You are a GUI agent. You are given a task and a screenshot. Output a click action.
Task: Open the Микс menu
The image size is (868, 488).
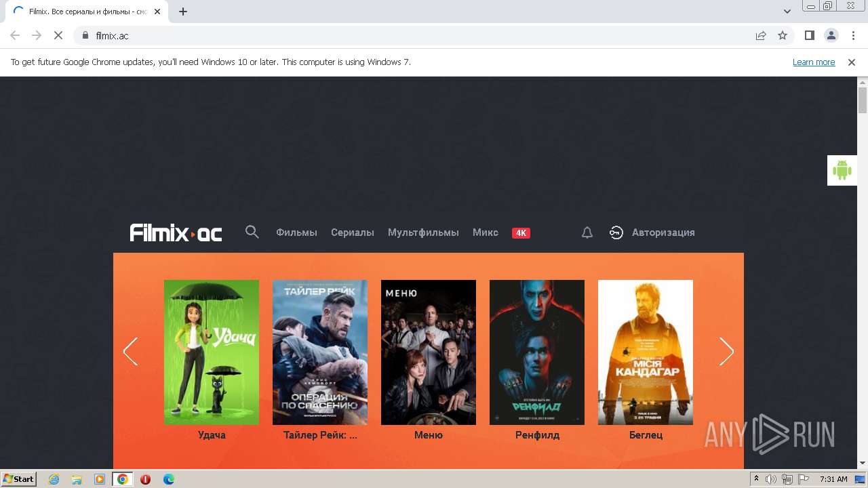coord(486,232)
